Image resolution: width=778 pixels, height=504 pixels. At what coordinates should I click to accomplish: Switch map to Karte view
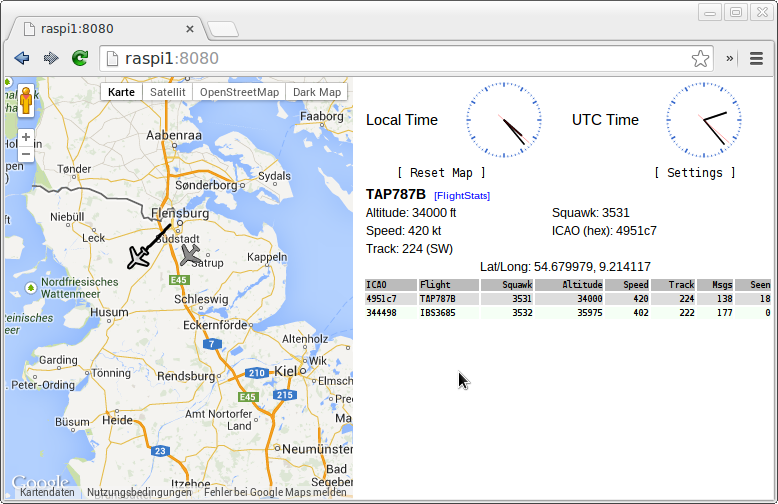point(122,92)
